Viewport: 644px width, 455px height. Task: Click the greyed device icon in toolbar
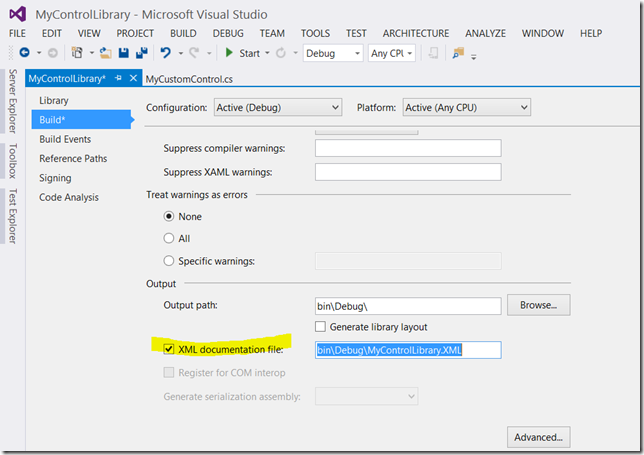click(433, 53)
